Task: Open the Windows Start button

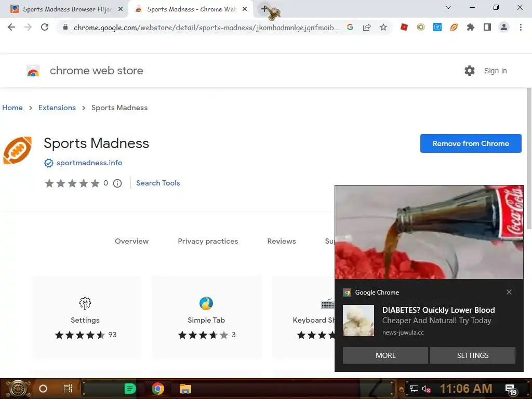Action: point(18,389)
